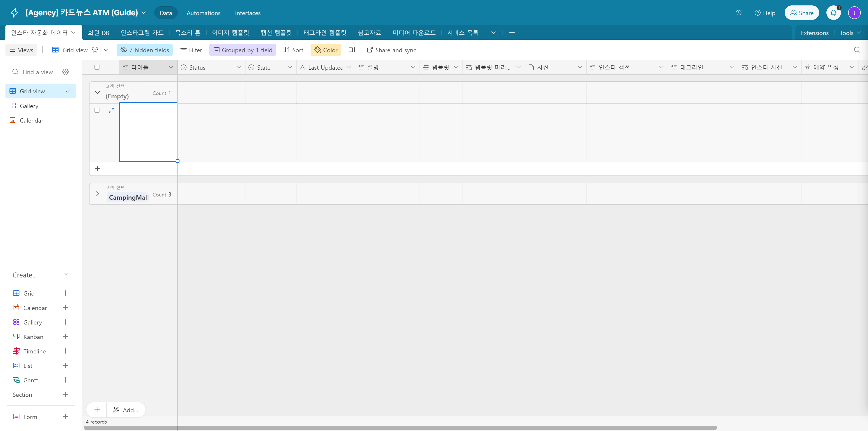Create a new Gantt view via plus

coord(66,380)
